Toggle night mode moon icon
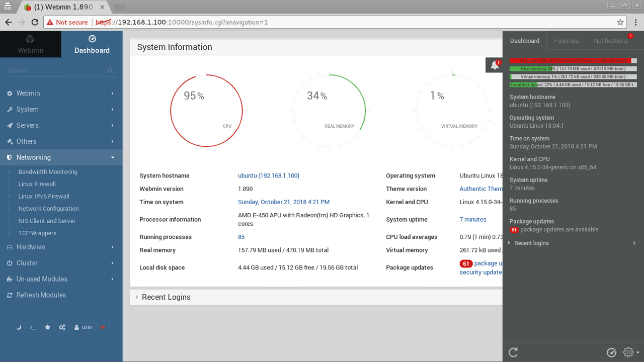The height and width of the screenshot is (362, 644). [19, 327]
